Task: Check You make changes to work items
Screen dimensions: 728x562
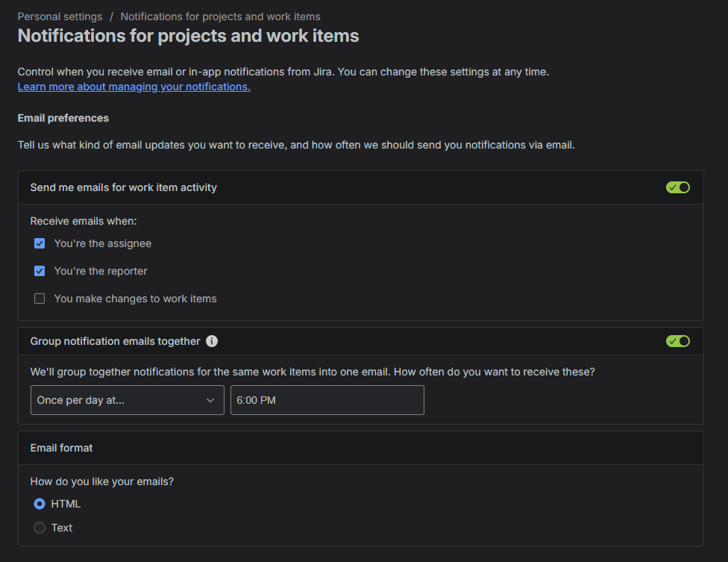Action: tap(40, 299)
